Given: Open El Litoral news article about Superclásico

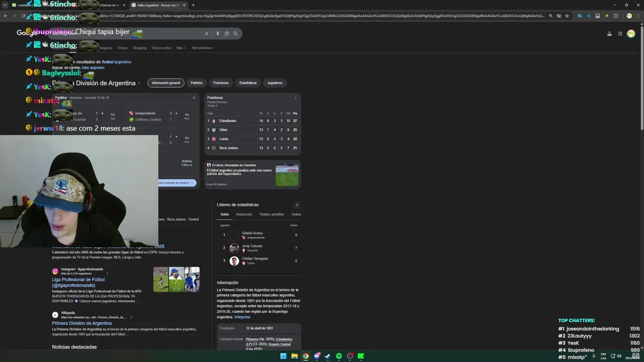Looking at the screenshot, I should (239, 172).
